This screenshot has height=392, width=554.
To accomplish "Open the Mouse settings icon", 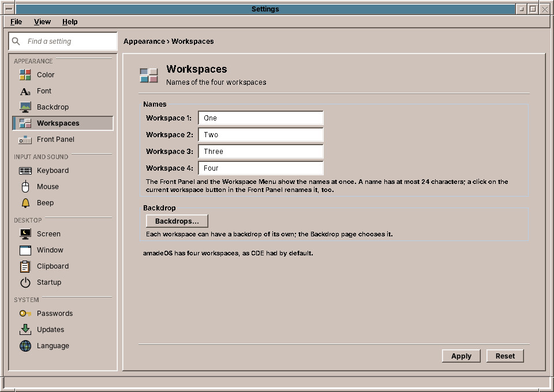I will [x=25, y=187].
